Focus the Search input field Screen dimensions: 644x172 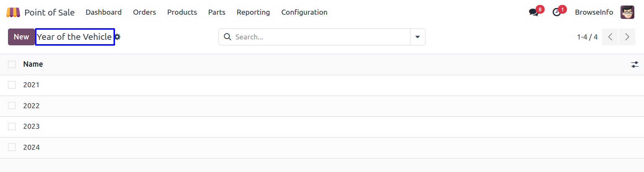[x=319, y=37]
